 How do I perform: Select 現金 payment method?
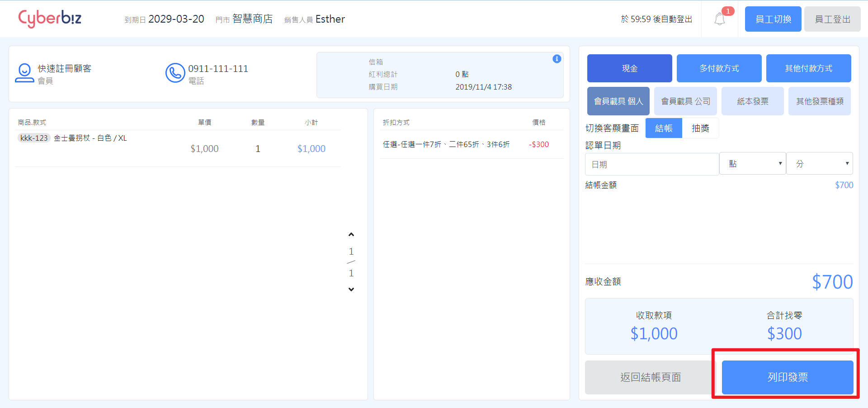(629, 68)
